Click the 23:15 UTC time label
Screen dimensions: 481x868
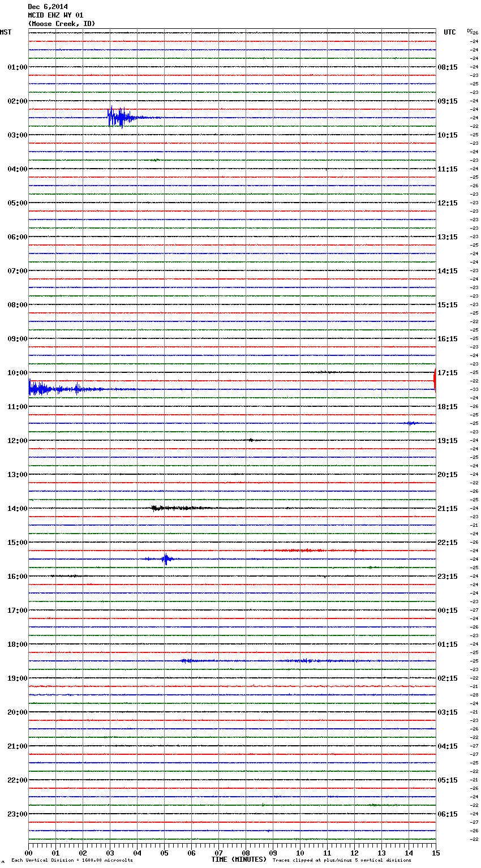point(448,577)
